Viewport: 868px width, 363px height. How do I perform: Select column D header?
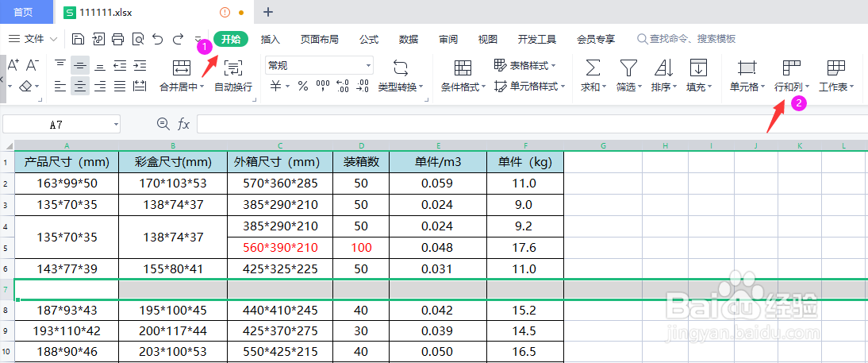361,145
